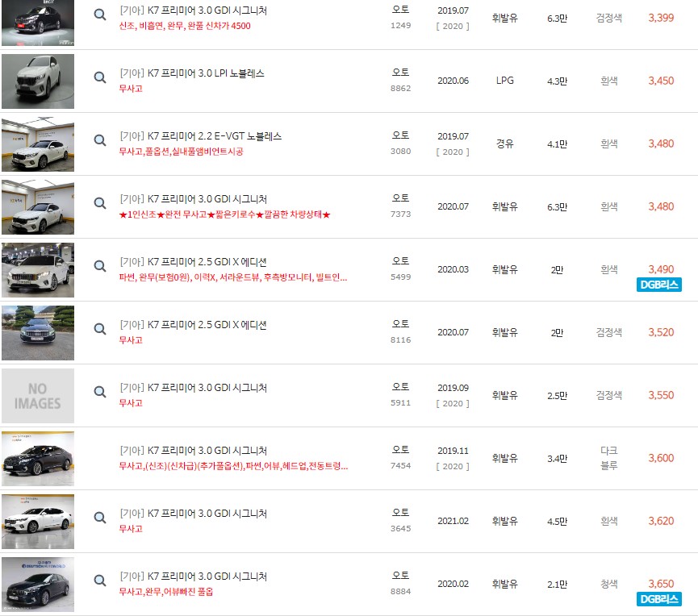Click magnifier icon for 3,520 X 에디션 listing
The image size is (698, 616).
[x=100, y=329]
